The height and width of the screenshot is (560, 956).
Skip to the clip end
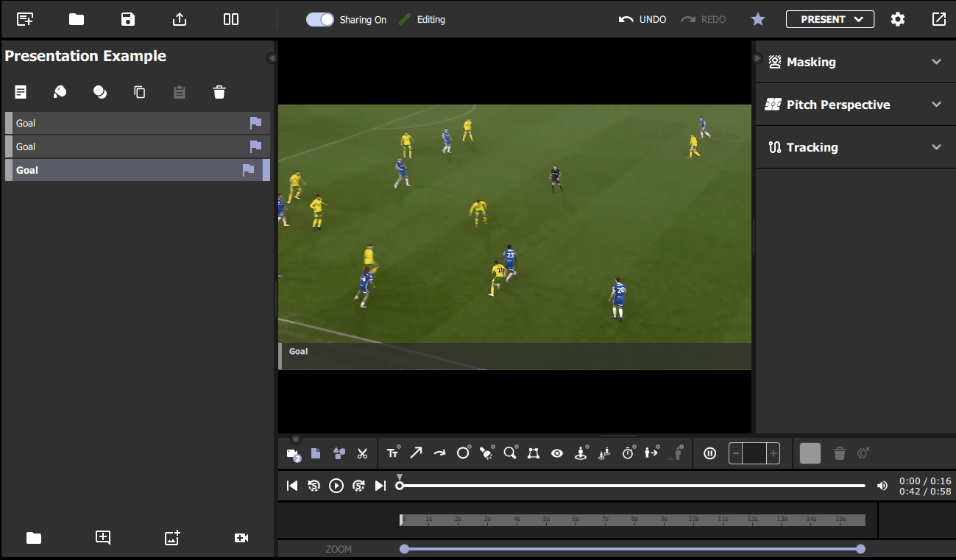(380, 486)
